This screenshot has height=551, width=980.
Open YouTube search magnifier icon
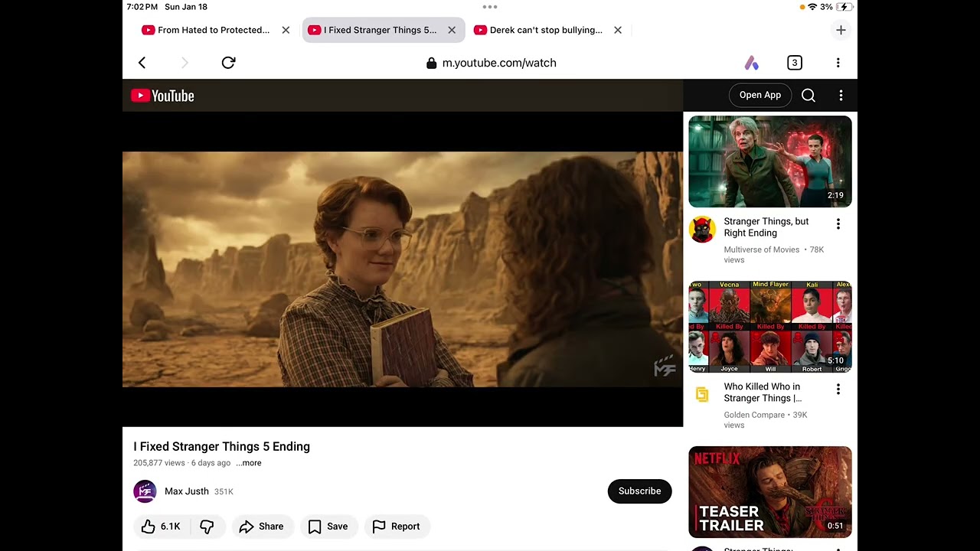(x=808, y=95)
